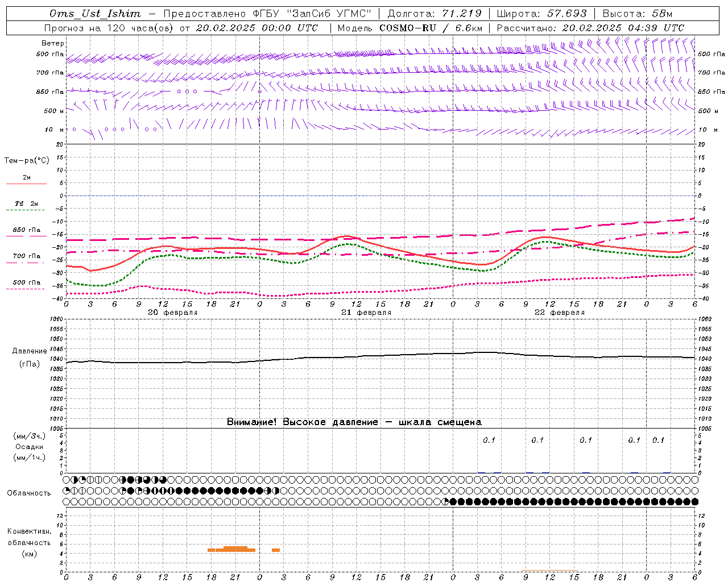The width and height of the screenshot is (728, 582).
Task: Click the station title Oms_Ust_Ishim
Action: (95, 14)
